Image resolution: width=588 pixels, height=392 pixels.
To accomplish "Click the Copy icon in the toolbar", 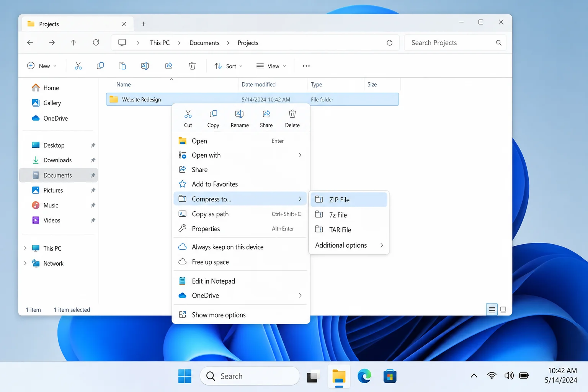I will tap(100, 66).
